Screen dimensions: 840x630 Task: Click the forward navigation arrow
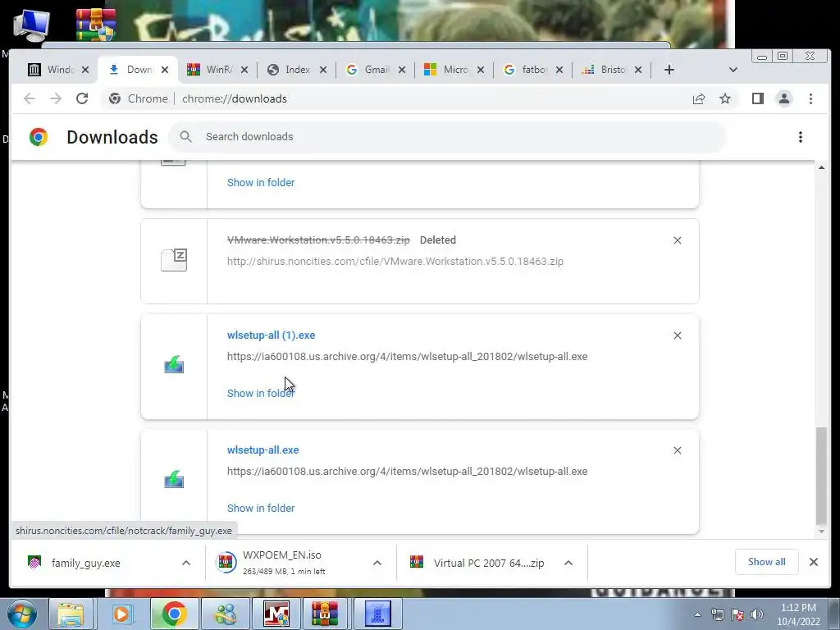(x=56, y=98)
